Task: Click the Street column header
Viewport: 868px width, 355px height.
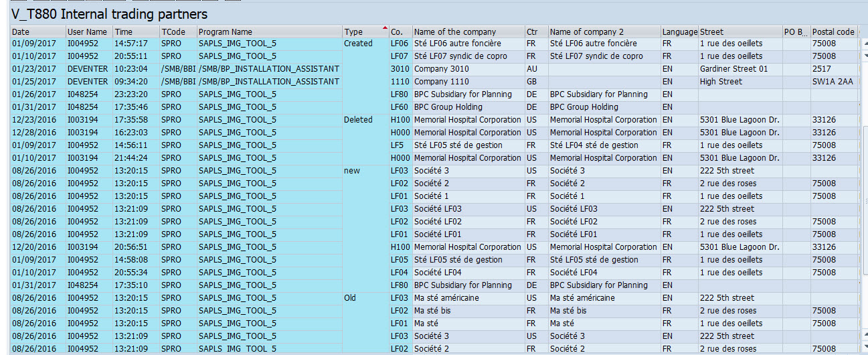Action: [740, 31]
